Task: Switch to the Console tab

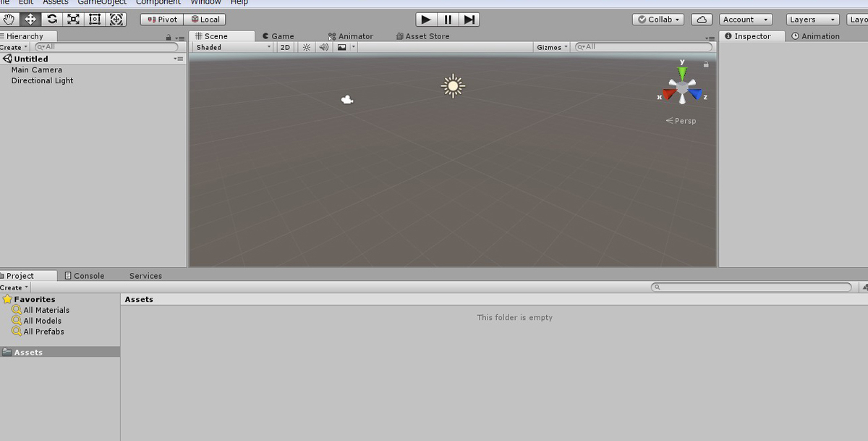Action: point(85,276)
